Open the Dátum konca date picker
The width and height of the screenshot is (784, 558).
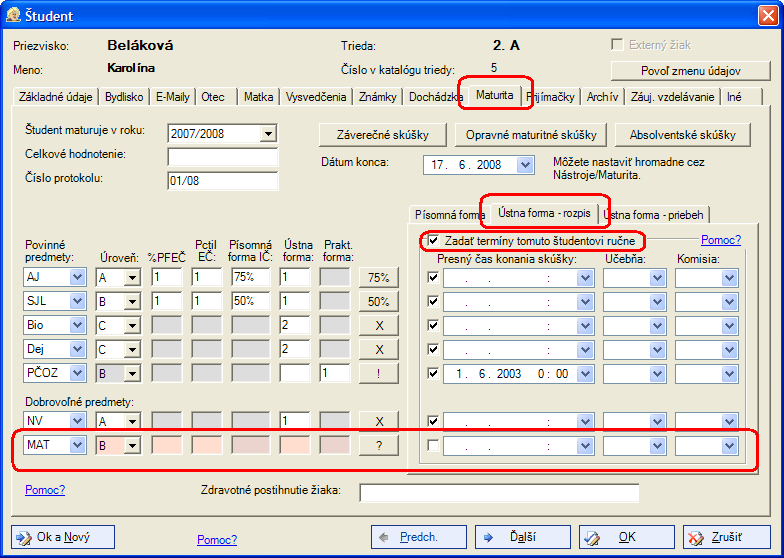point(525,165)
